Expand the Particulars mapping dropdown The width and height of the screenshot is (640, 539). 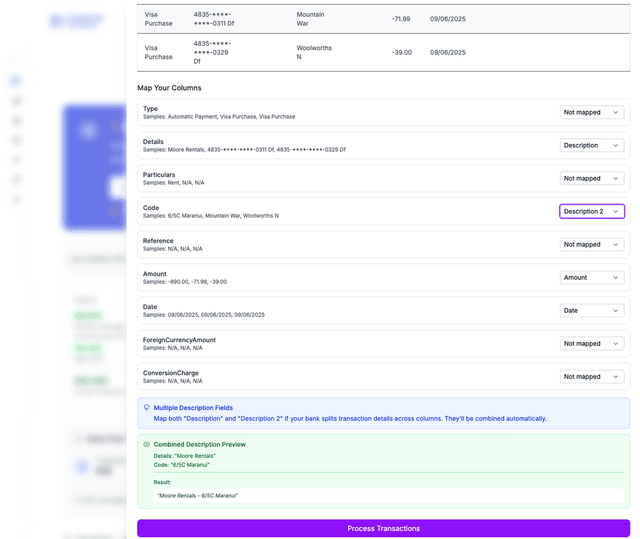(591, 178)
